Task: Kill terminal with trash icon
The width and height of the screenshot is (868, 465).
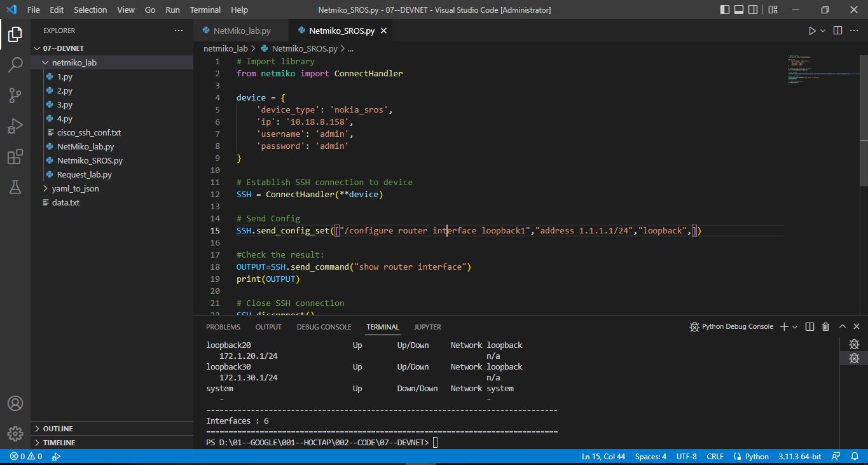Action: point(826,326)
